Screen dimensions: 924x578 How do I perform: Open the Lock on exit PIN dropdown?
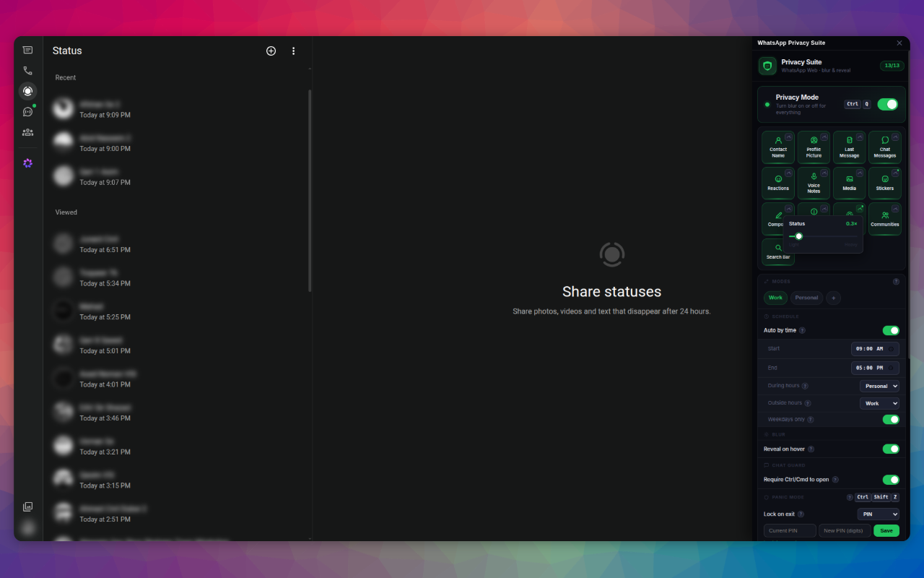[879, 514]
